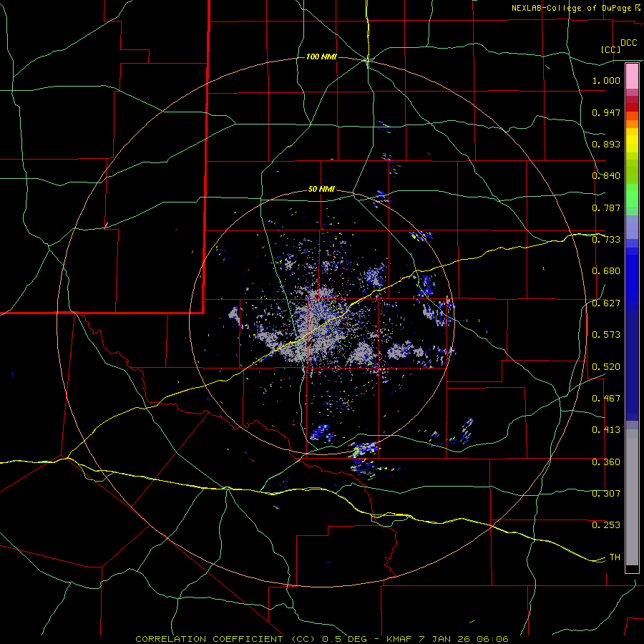Click the 0.680 scale value
This screenshot has height=644, width=644.
point(606,271)
